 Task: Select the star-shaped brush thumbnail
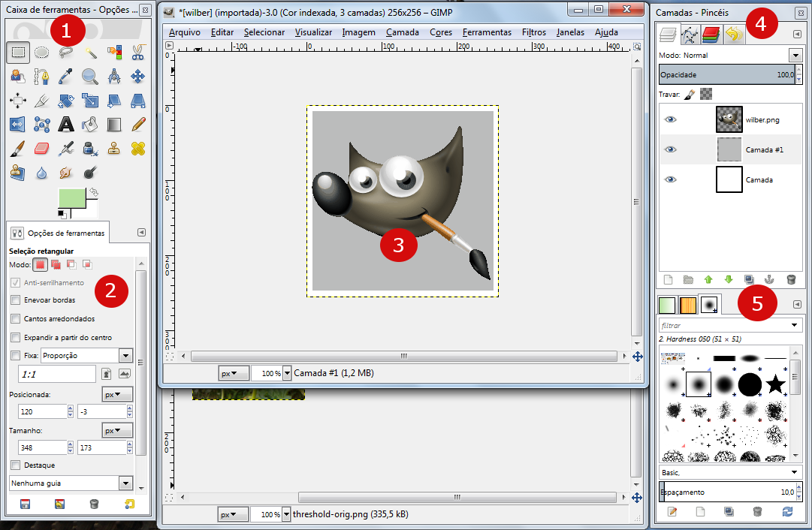775,385
